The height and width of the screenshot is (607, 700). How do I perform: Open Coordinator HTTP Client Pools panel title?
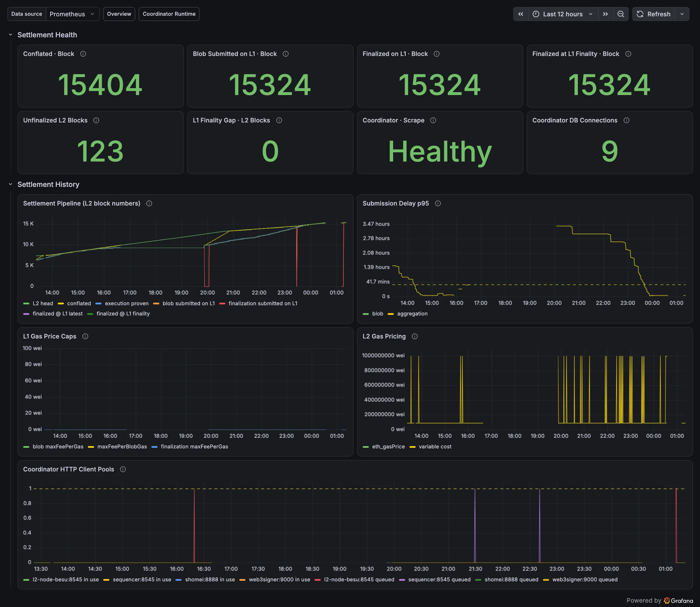tap(69, 469)
